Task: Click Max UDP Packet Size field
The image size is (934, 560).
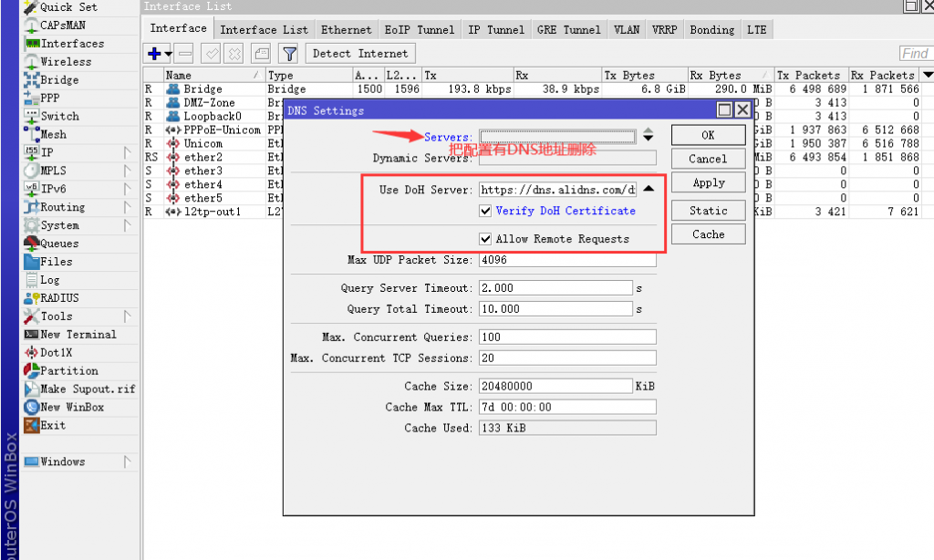Action: (x=567, y=260)
